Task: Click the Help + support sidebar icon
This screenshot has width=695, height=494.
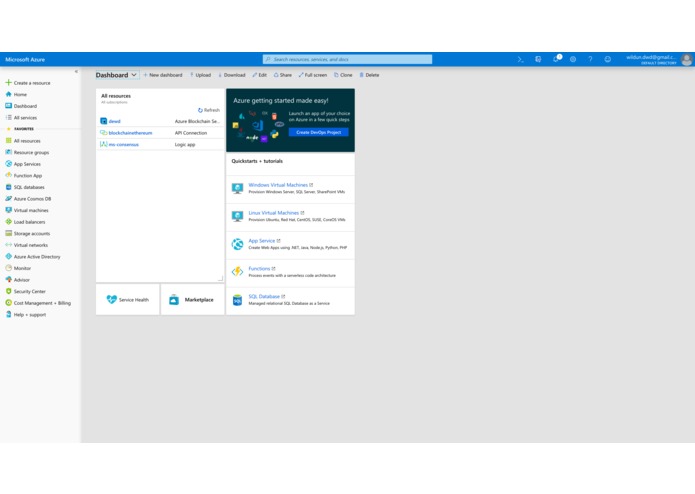Action: tap(8, 315)
